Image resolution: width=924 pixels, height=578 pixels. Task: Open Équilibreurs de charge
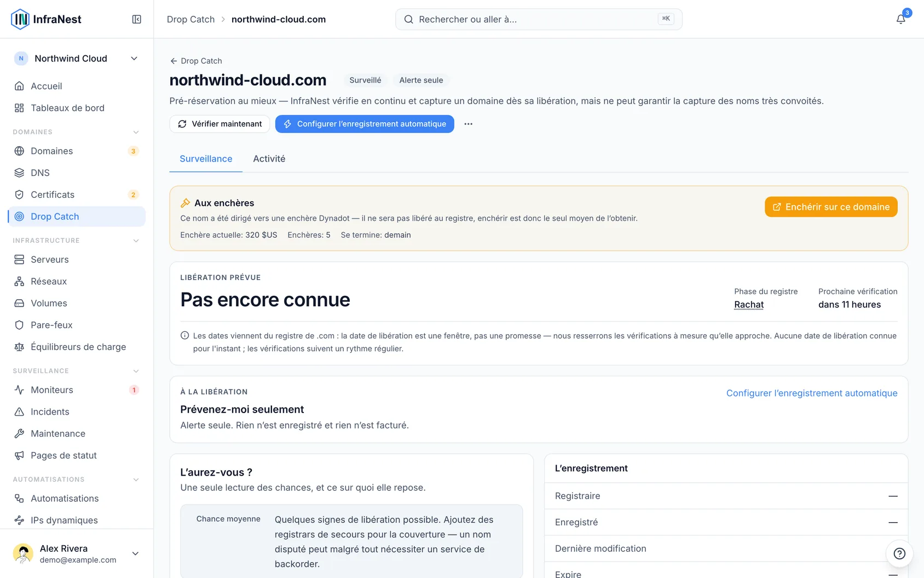(x=77, y=347)
